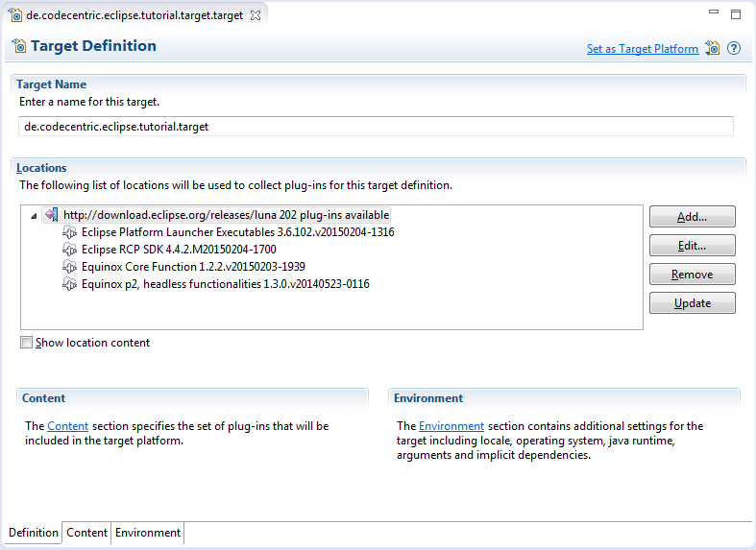Click the Eclipse Platform Launcher Executables feature icon

[70, 232]
